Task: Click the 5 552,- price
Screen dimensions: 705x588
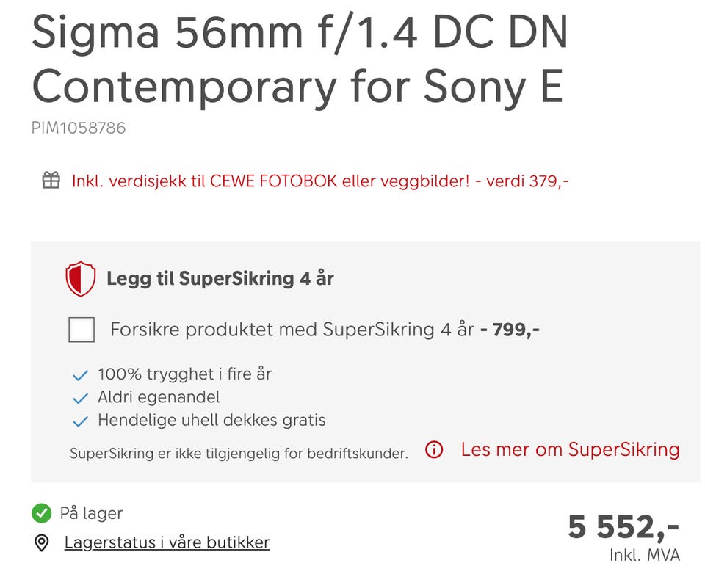Action: pos(623,526)
